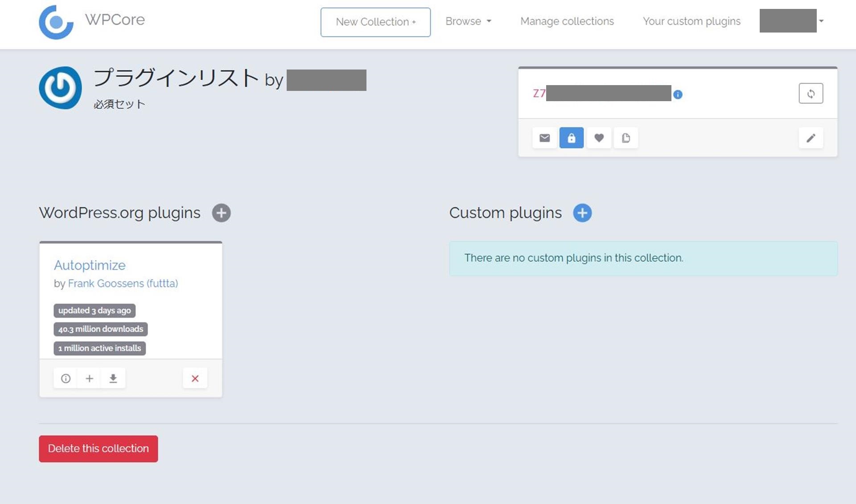Image resolution: width=856 pixels, height=504 pixels.
Task: Click Delete this collection button
Action: pos(98,448)
